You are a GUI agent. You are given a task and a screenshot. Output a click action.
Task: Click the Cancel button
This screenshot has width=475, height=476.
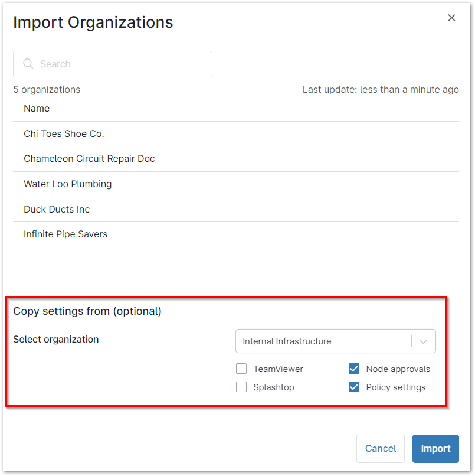pos(380,448)
